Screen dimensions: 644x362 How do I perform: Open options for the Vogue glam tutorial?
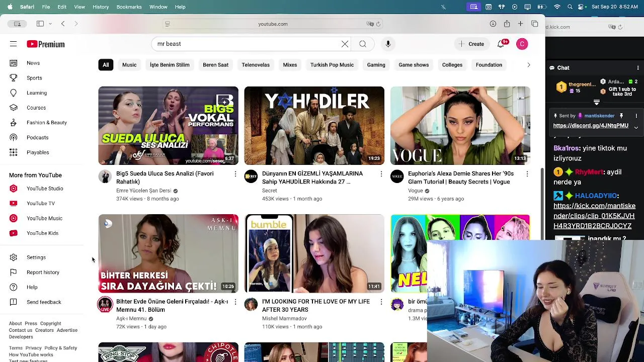[527, 174]
